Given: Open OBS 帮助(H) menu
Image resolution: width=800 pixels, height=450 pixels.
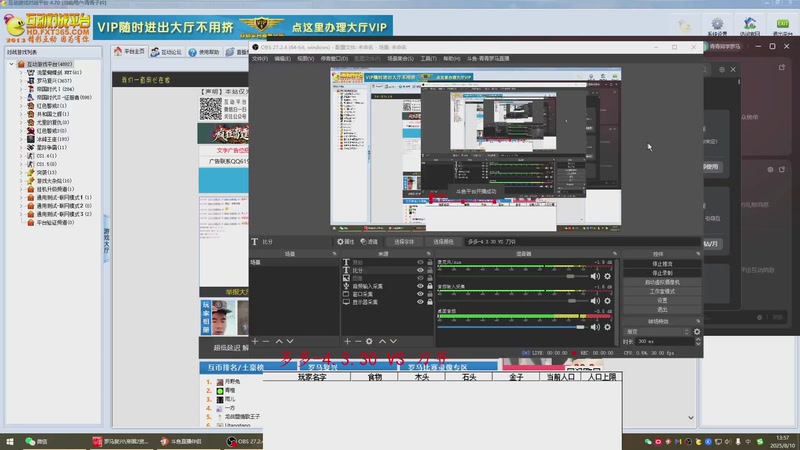Looking at the screenshot, I should pyautogui.click(x=452, y=59).
